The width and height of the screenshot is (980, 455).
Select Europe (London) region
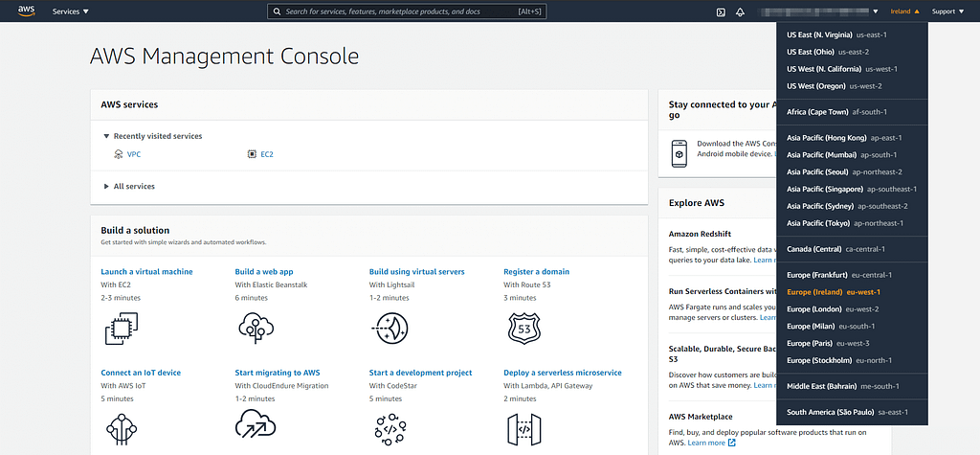pyautogui.click(x=852, y=309)
